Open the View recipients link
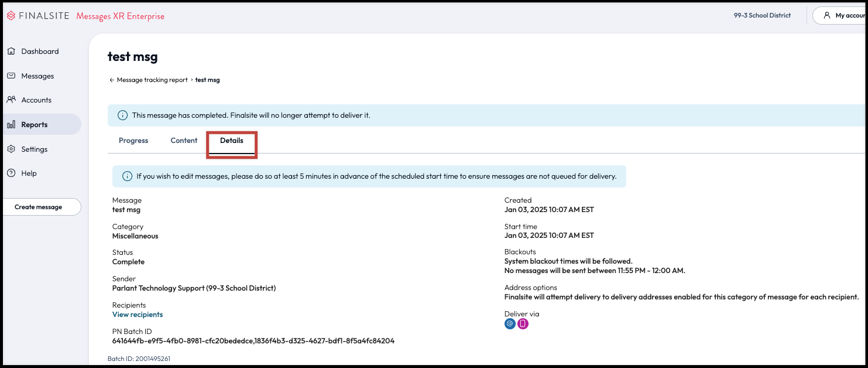 click(x=138, y=315)
